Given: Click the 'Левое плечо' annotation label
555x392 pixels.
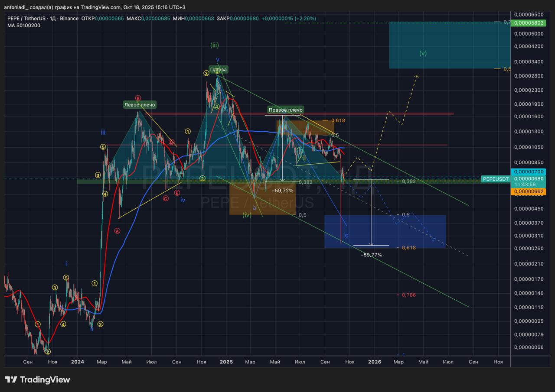Looking at the screenshot, I should click(x=139, y=105).
